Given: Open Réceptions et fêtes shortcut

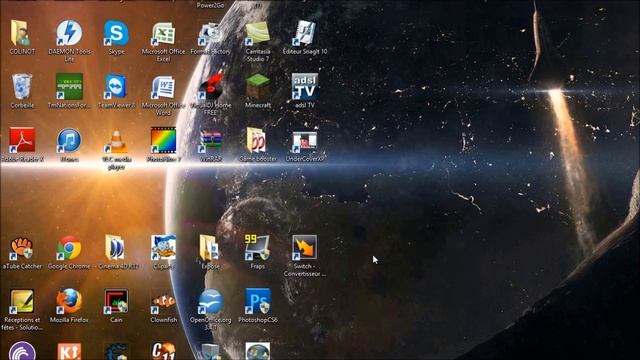Looking at the screenshot, I should pos(22,302).
